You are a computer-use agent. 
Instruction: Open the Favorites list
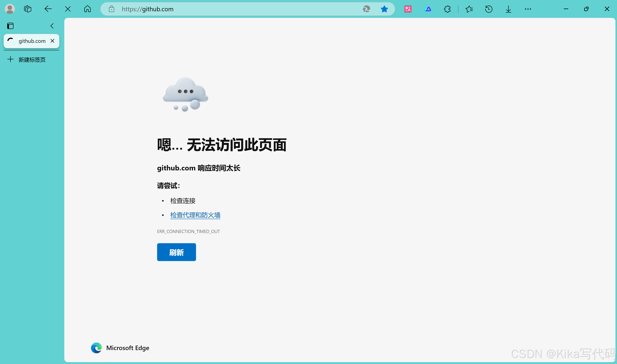pos(469,9)
